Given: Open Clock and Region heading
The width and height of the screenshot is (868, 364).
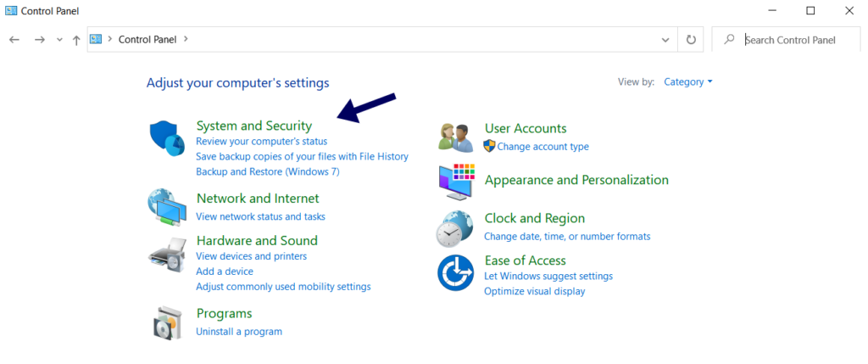Looking at the screenshot, I should (535, 218).
